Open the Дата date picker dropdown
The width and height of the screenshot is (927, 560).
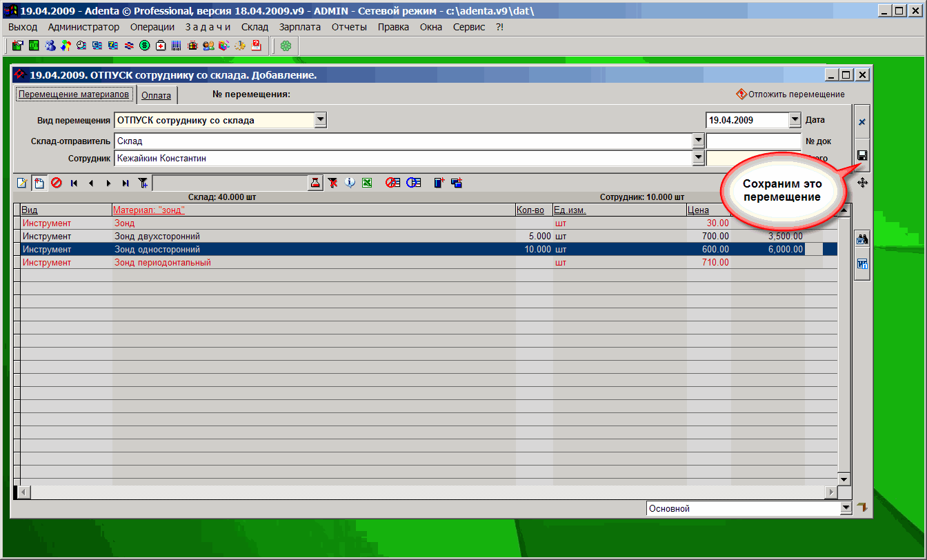pyautogui.click(x=794, y=120)
